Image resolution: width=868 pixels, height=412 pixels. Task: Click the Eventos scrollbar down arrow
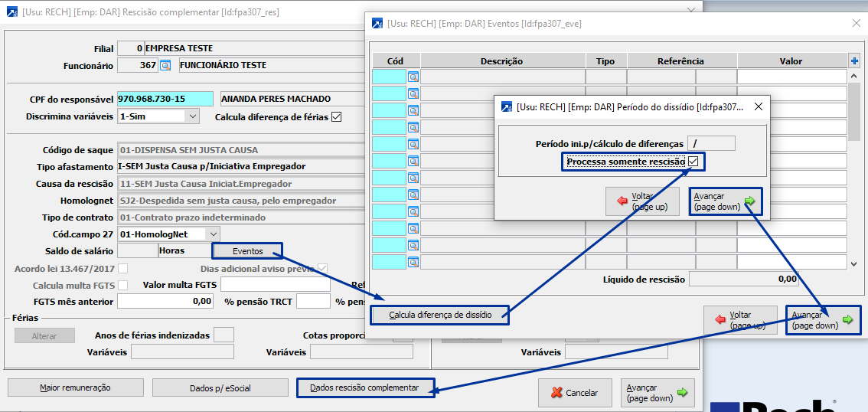pos(855,264)
